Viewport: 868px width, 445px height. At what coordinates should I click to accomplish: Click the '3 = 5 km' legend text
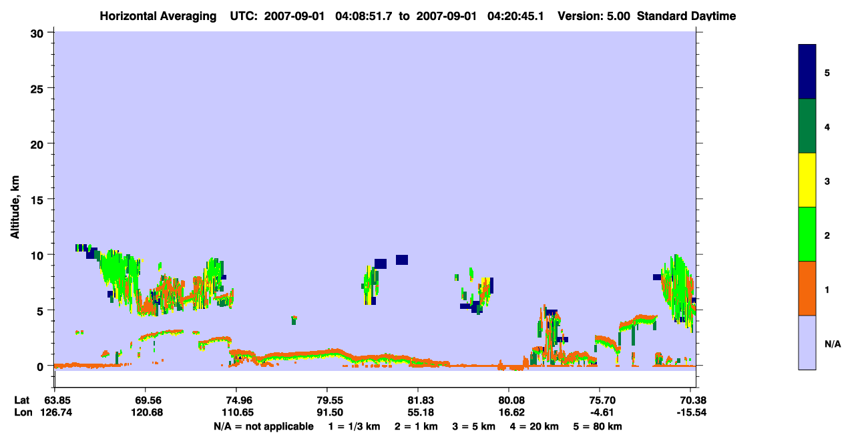pyautogui.click(x=473, y=426)
